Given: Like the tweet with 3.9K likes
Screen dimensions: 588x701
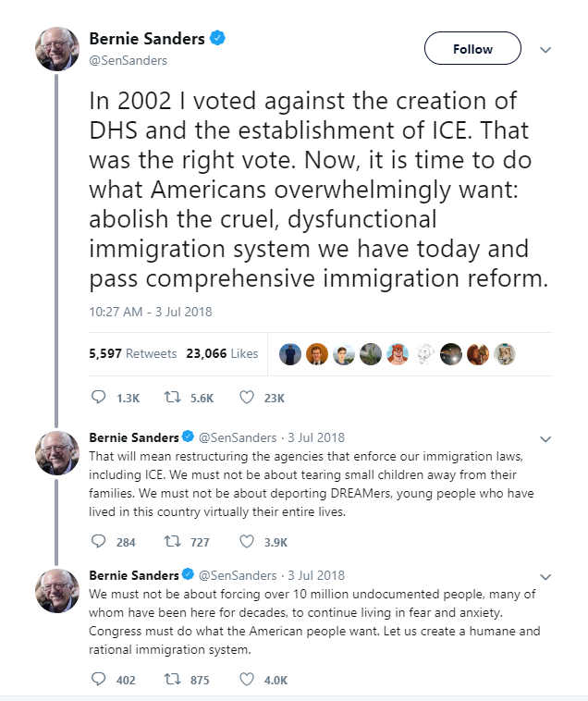Looking at the screenshot, I should tap(247, 541).
